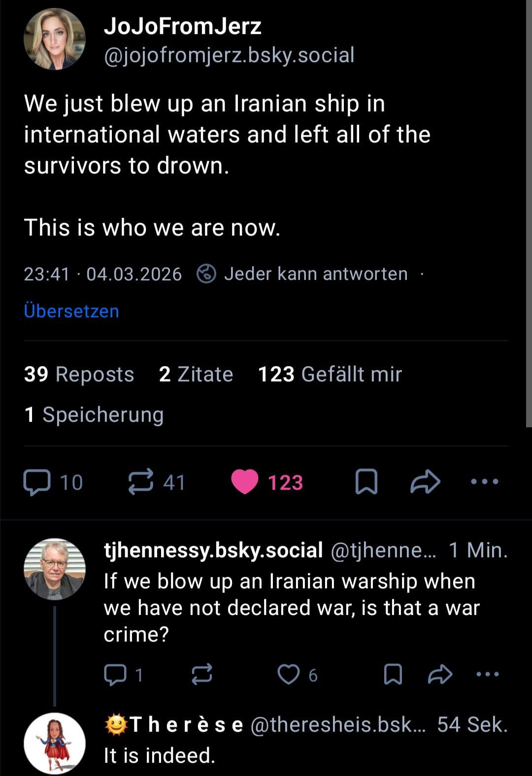Share tjhennessy's comment
The image size is (532, 776).
(x=440, y=675)
